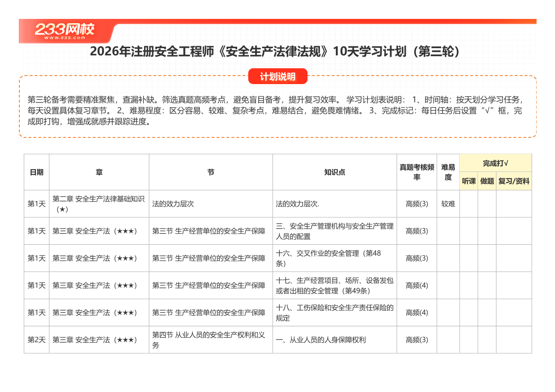The image size is (555, 392).
Task: Click the red 计划说明 button
Action: [x=277, y=76]
